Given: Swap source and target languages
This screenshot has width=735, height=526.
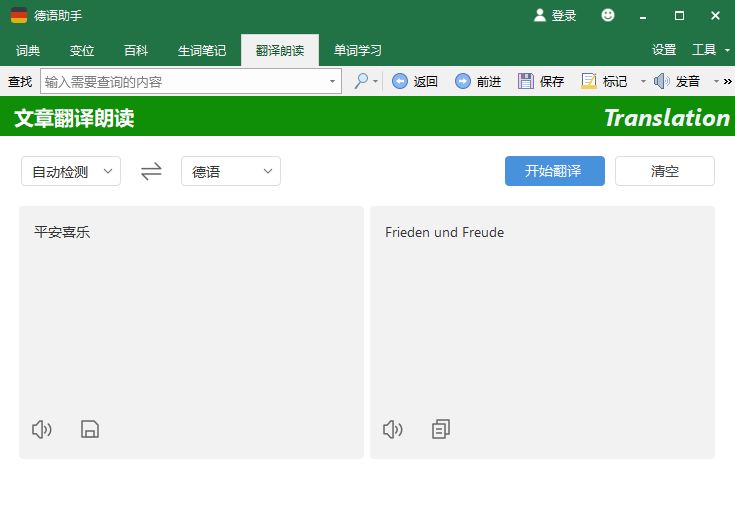Looking at the screenshot, I should (x=151, y=171).
